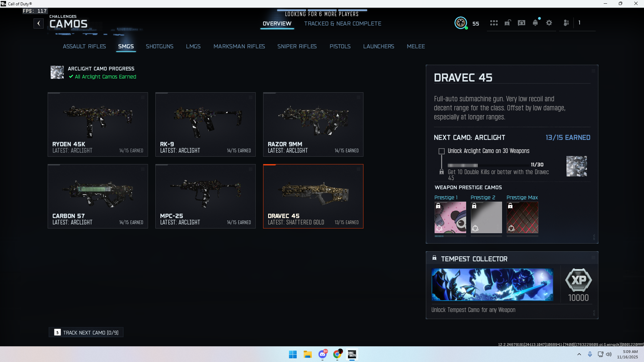Open the Prestige 2 camo thumbnail

click(486, 217)
